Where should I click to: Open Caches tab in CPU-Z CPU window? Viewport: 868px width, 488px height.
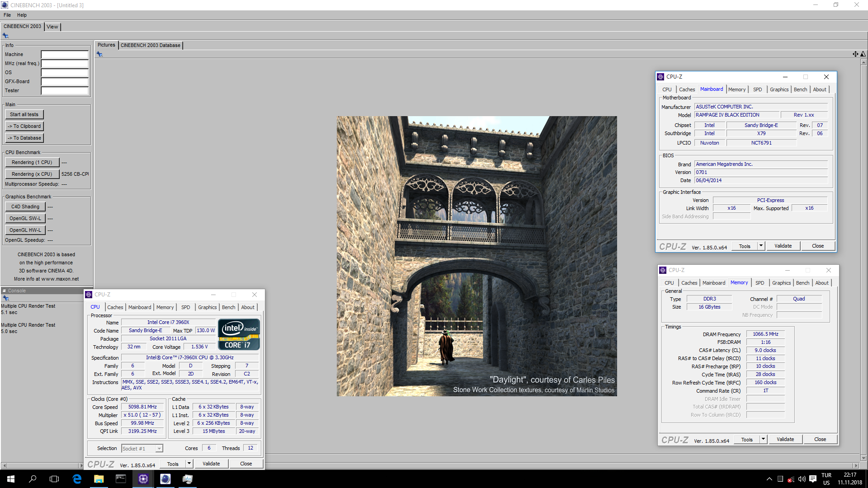115,307
